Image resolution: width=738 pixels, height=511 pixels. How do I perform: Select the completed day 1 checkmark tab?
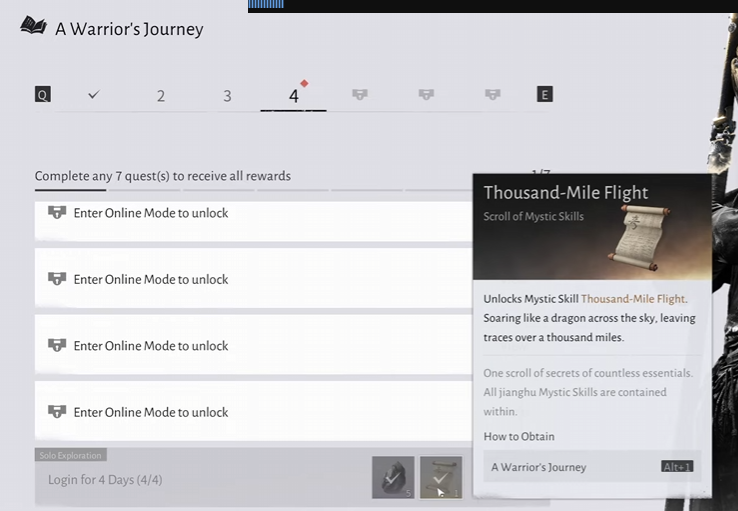pos(94,95)
